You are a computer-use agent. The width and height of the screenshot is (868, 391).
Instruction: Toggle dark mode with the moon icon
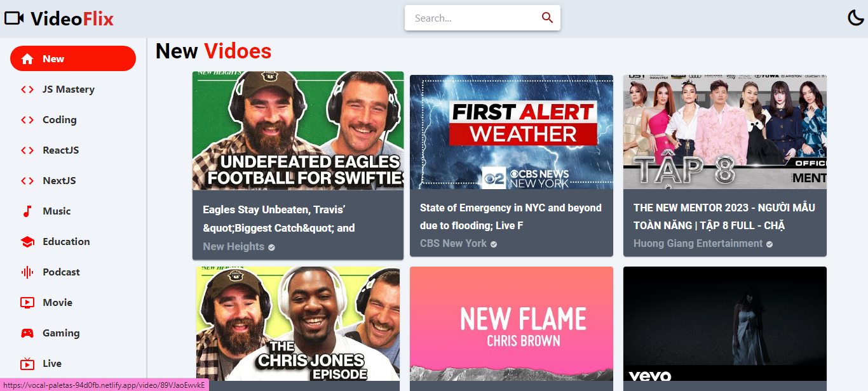click(856, 18)
